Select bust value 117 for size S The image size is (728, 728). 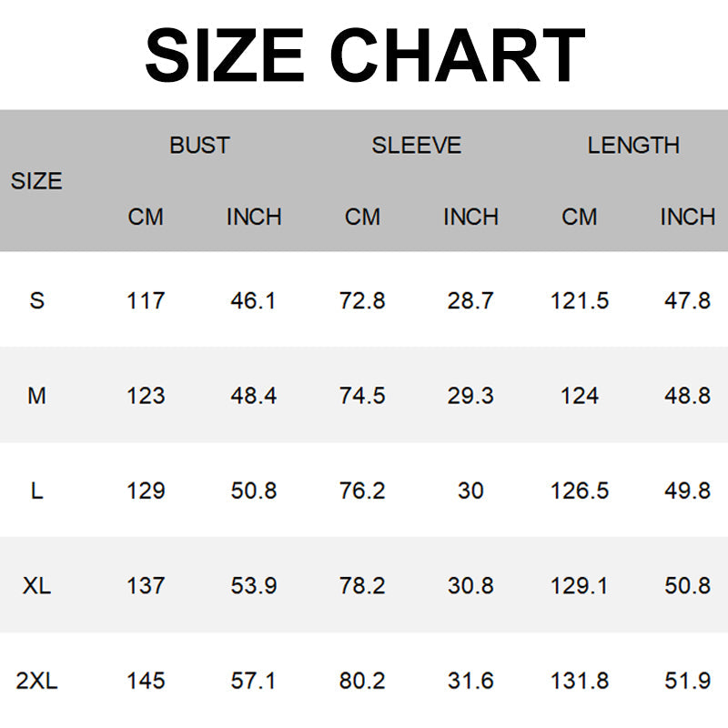click(146, 300)
